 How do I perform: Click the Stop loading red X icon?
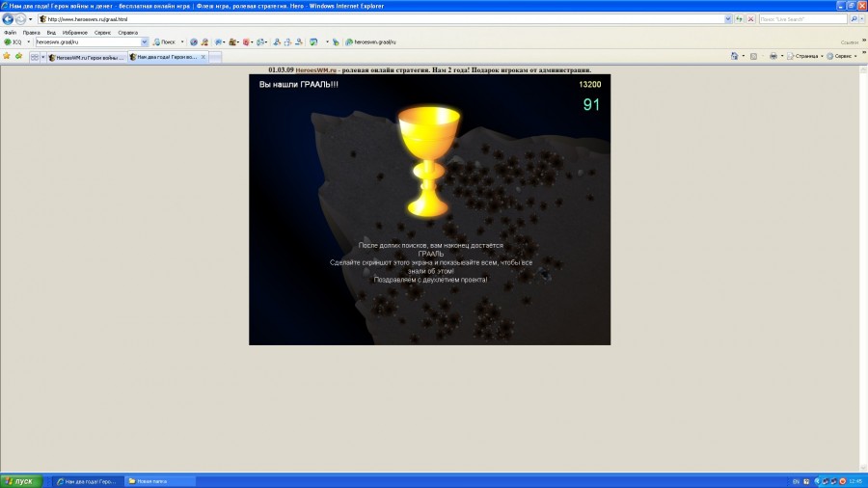tap(750, 19)
